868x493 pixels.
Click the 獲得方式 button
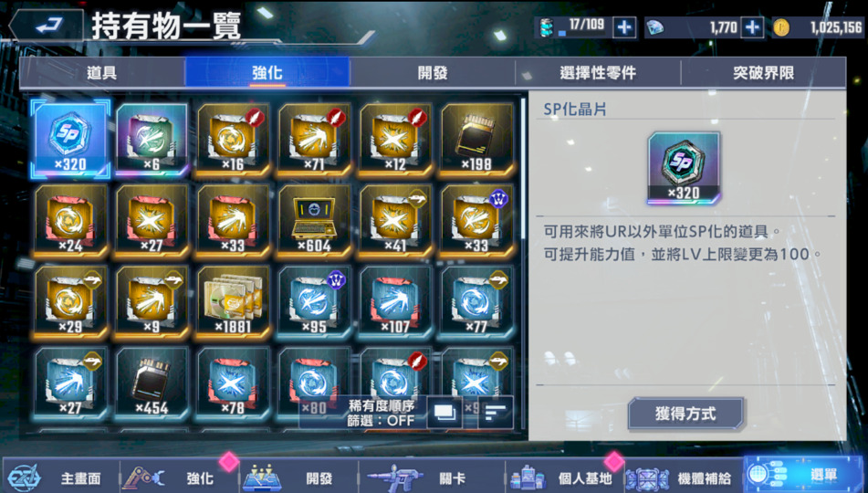[685, 414]
